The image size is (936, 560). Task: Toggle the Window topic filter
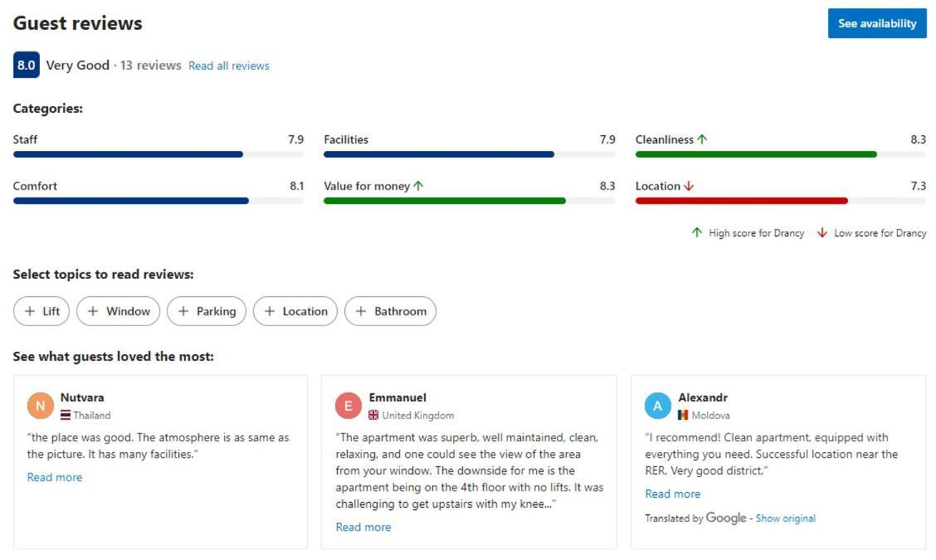point(118,311)
